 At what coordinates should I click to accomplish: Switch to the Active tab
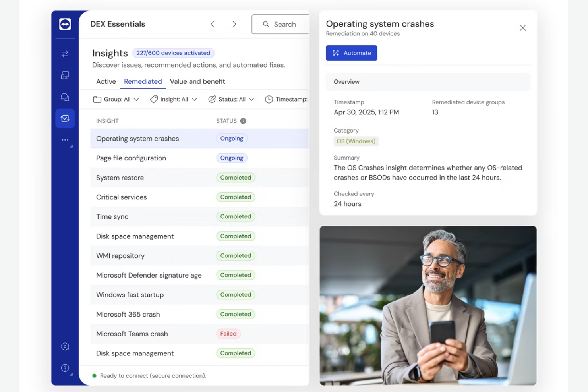click(106, 81)
